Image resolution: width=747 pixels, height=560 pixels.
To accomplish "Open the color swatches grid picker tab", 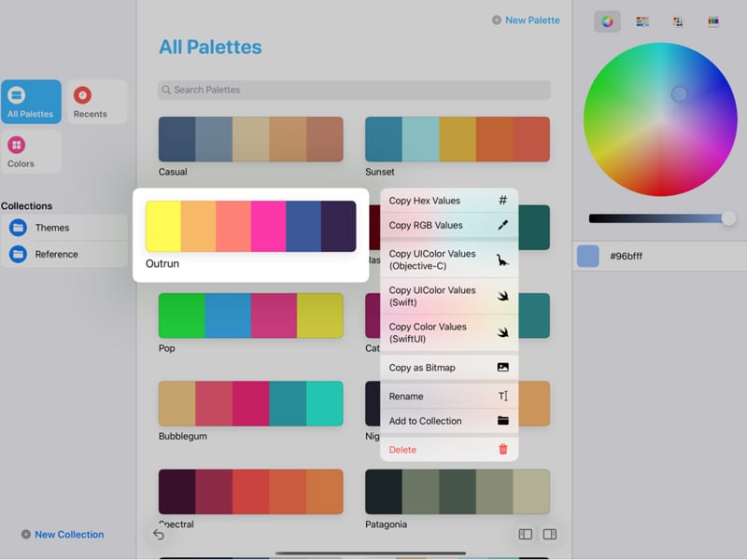I will 678,21.
